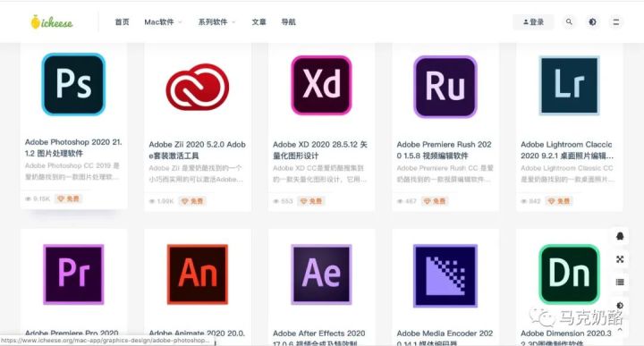Screen dimensions: 644x346
Task: Open the Premiere Pro Pr icon
Action: pos(73,274)
